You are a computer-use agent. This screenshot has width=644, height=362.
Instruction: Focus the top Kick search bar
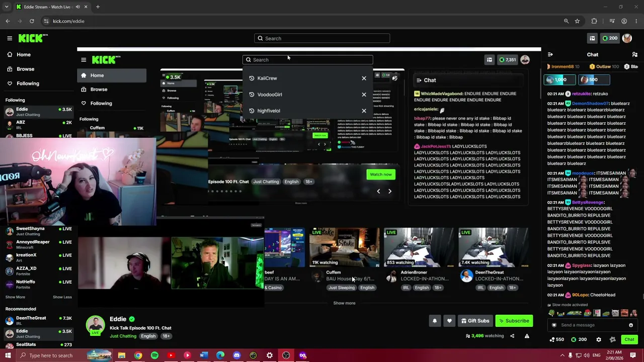(x=322, y=38)
